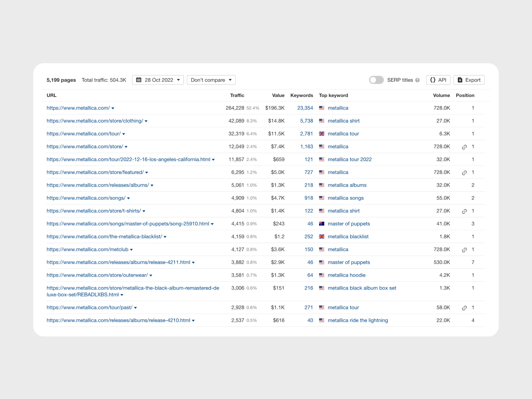Click link icon in tour/past/ row
This screenshot has width=532, height=399.
click(464, 308)
